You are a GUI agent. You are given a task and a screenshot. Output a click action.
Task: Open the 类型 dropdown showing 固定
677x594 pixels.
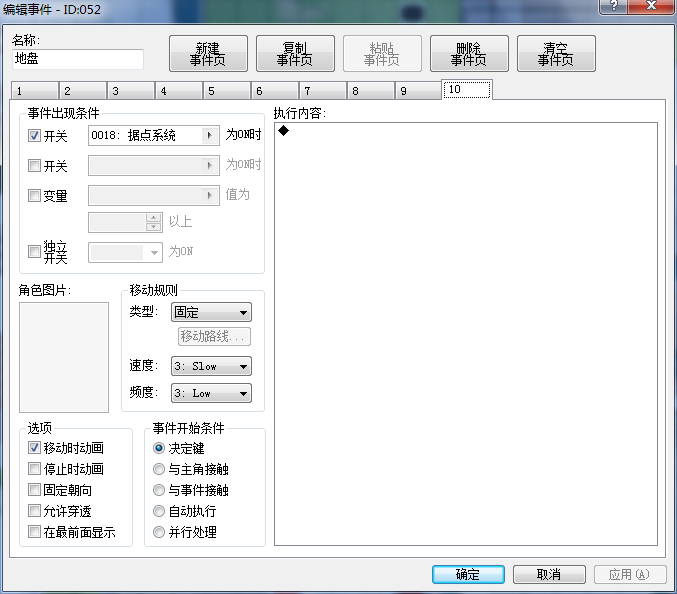[211, 312]
